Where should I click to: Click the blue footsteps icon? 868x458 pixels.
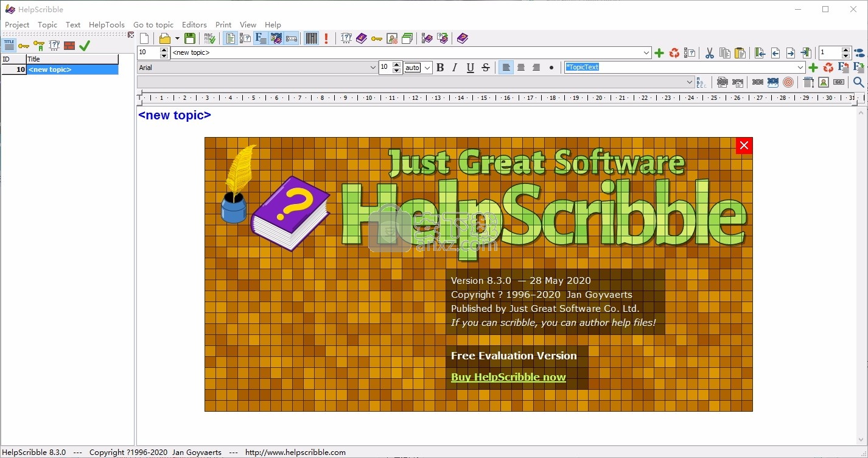[x=859, y=53]
